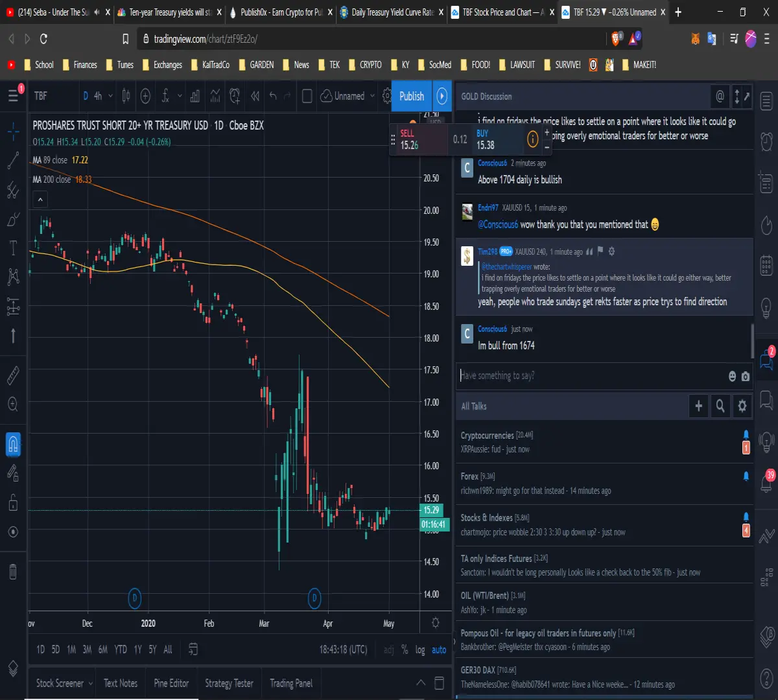
Task: Click the TBF symbol search box
Action: coord(53,96)
